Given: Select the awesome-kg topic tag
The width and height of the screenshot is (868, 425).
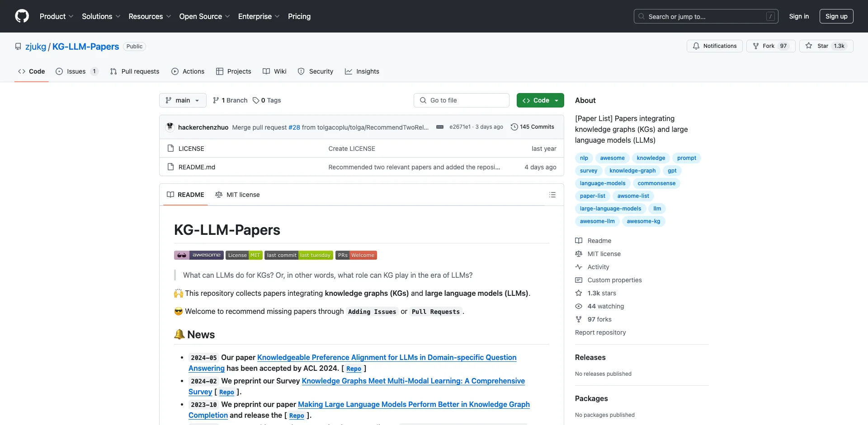Looking at the screenshot, I should click(643, 221).
